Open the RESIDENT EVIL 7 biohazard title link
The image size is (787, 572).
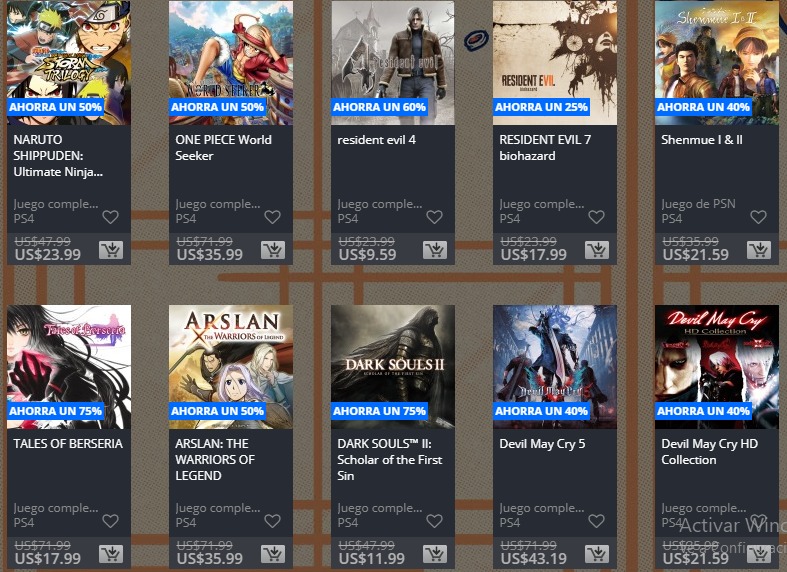click(x=545, y=148)
